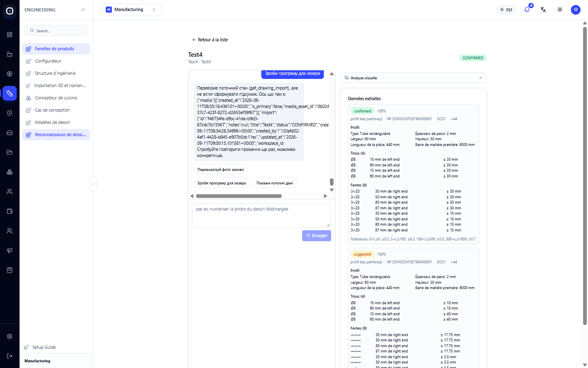
Task: Click the chat horizontal scrollbar thumb
Action: tap(239, 196)
